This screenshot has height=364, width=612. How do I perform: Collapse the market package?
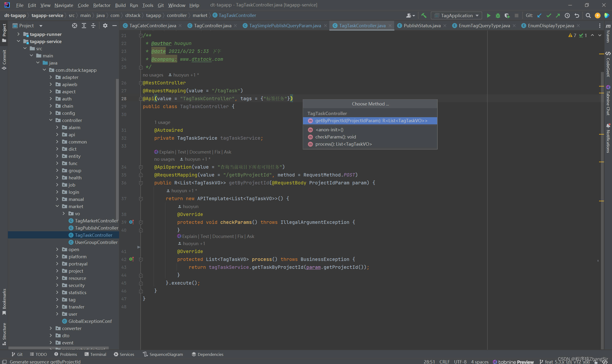57,206
